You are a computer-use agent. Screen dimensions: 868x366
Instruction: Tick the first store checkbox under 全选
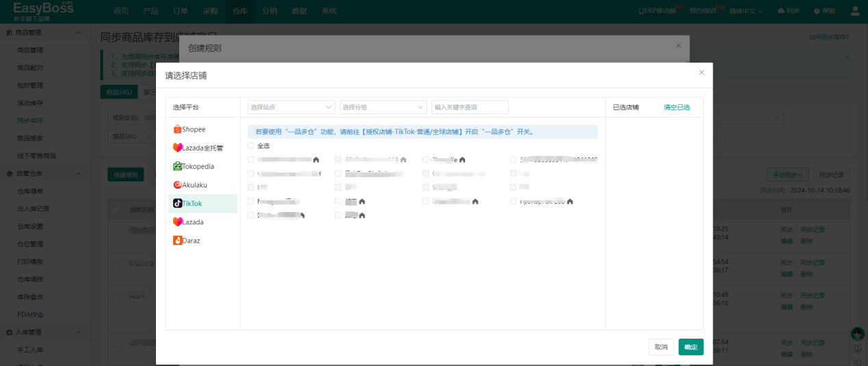pyautogui.click(x=251, y=159)
